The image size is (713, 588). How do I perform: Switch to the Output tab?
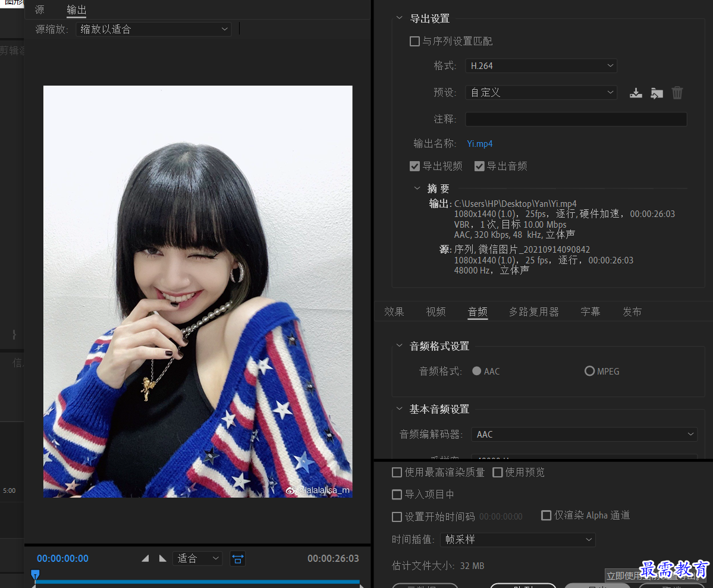76,10
